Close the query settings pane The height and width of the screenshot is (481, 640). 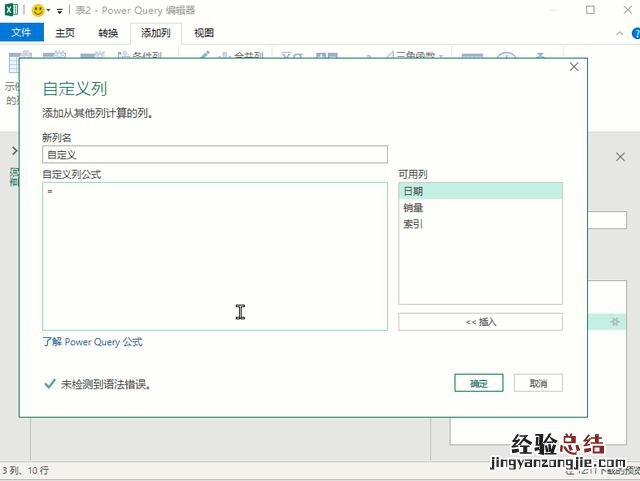(x=621, y=157)
